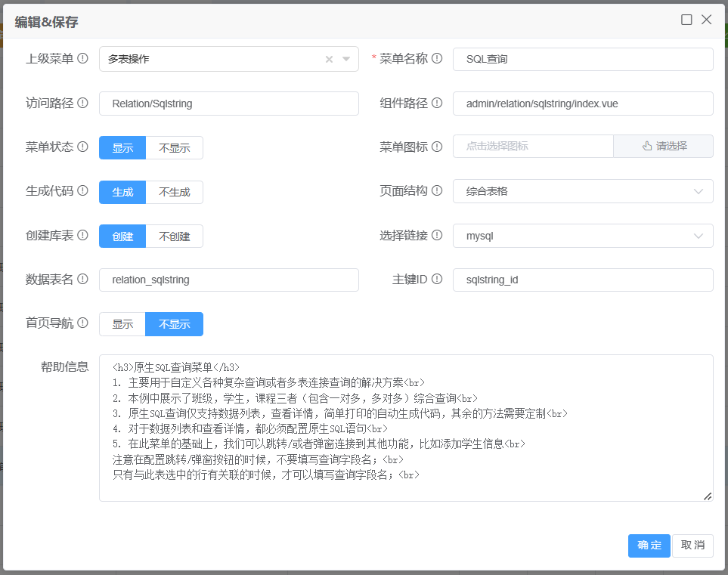Choose 不创建 for 创建库表
Image resolution: width=728 pixels, height=575 pixels.
[x=174, y=236]
